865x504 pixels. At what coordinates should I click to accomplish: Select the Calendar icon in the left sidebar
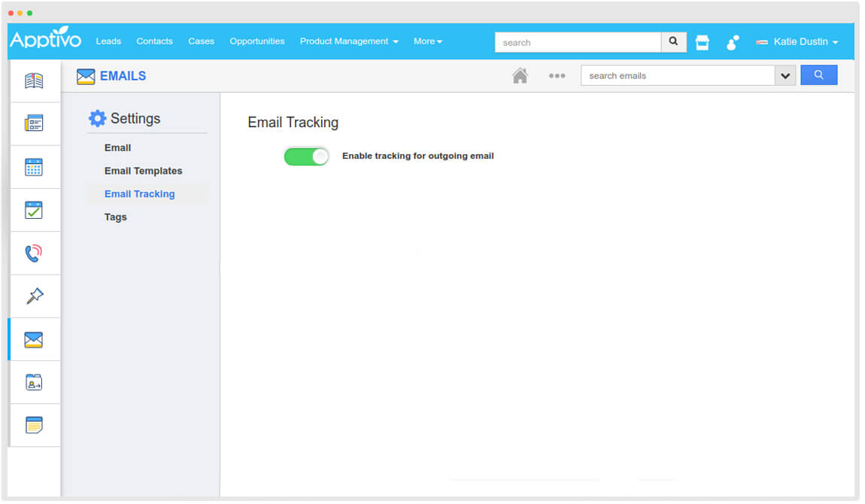point(35,166)
